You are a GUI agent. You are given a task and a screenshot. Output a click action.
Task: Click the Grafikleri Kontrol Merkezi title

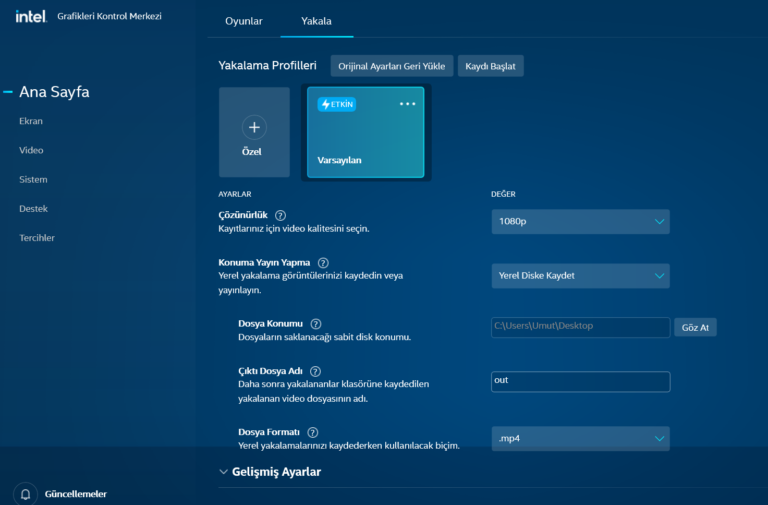(109, 16)
